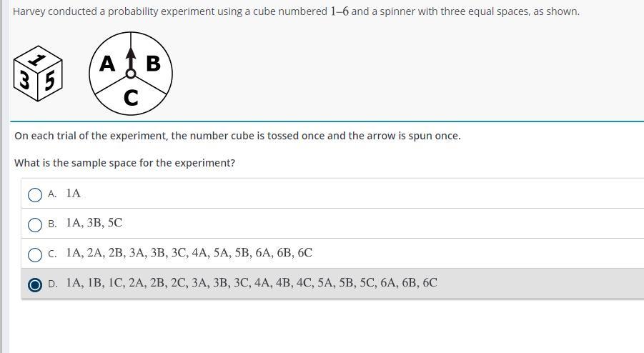The height and width of the screenshot is (353, 644).
Task: Click the "What is the sample space" question
Action: click(124, 163)
